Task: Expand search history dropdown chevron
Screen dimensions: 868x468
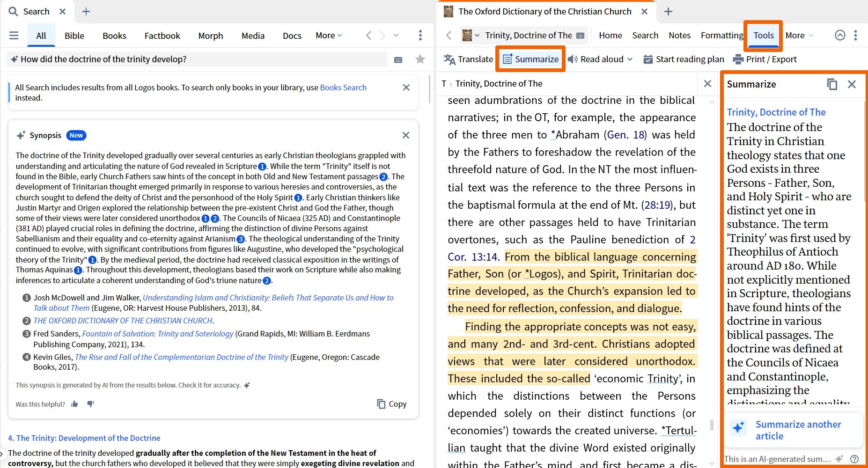Action: pyautogui.click(x=396, y=36)
